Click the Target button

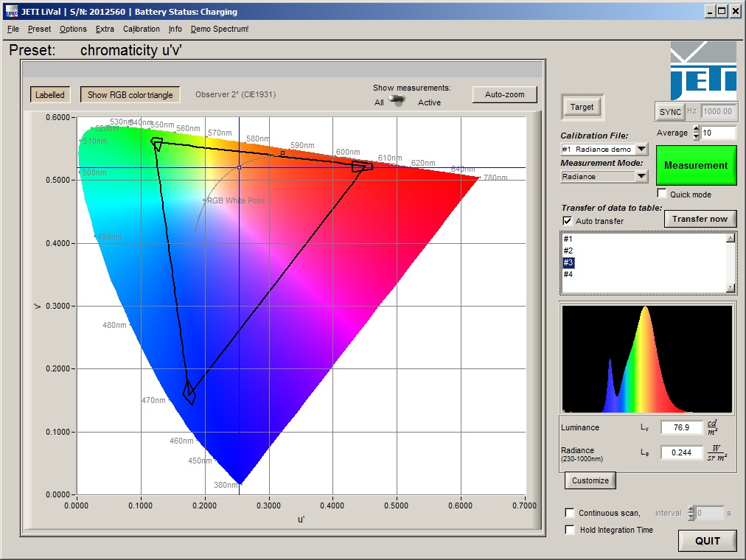pyautogui.click(x=582, y=107)
